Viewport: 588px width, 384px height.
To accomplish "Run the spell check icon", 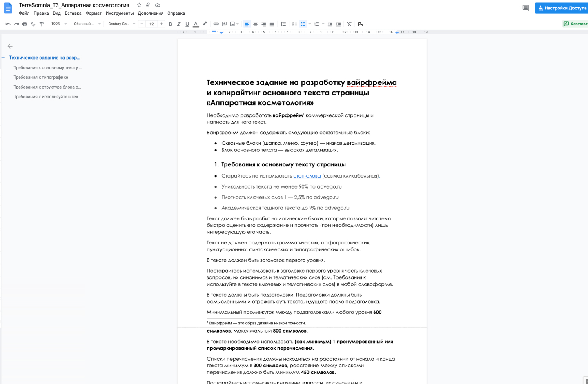I will pyautogui.click(x=33, y=24).
